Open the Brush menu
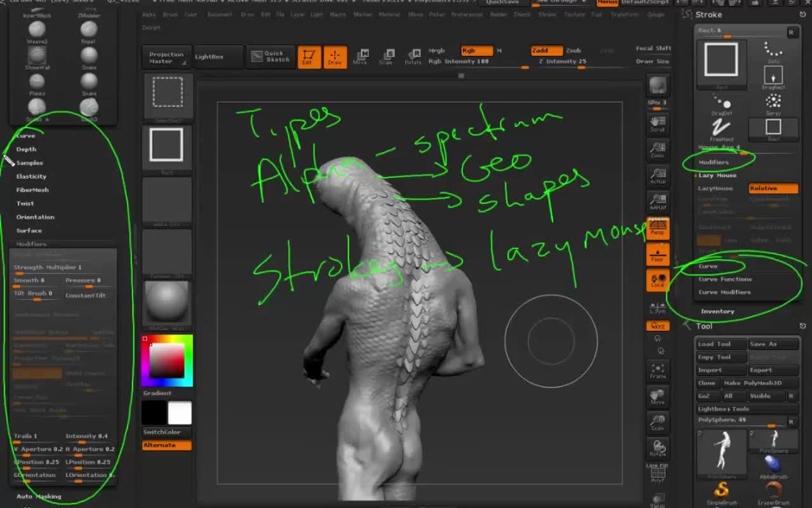The width and height of the screenshot is (812, 508). click(x=170, y=14)
